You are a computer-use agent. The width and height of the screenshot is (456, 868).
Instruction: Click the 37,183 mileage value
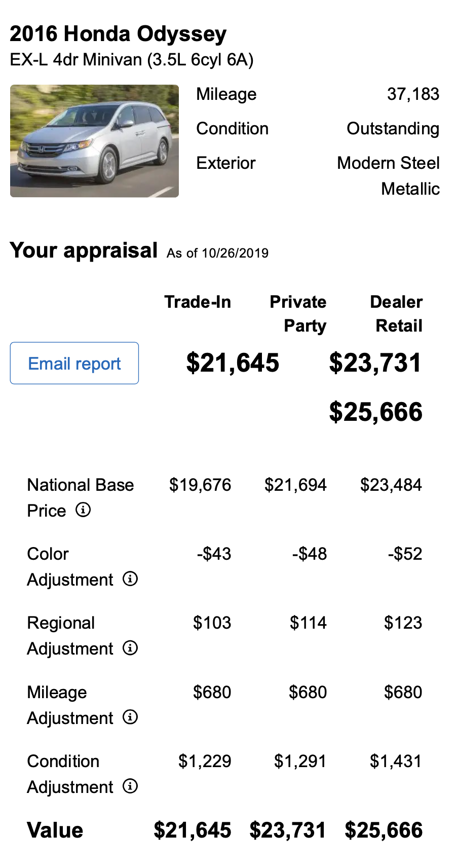tap(413, 94)
